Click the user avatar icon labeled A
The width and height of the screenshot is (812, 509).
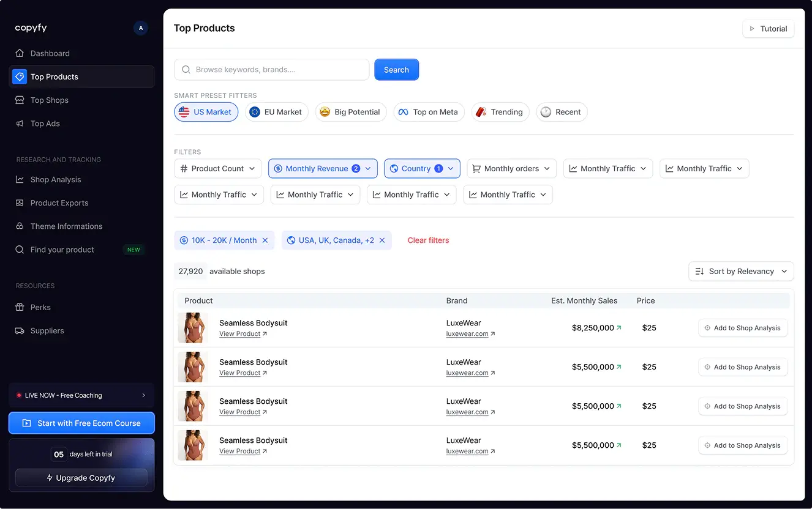141,28
